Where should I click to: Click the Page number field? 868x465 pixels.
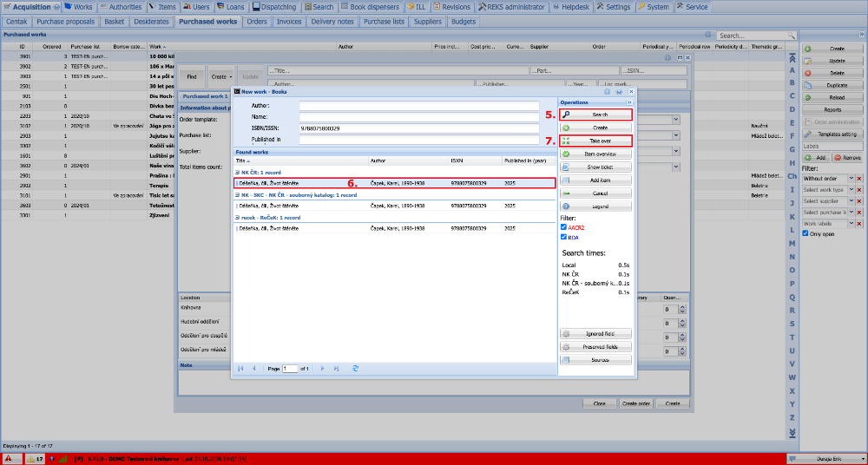(290, 368)
